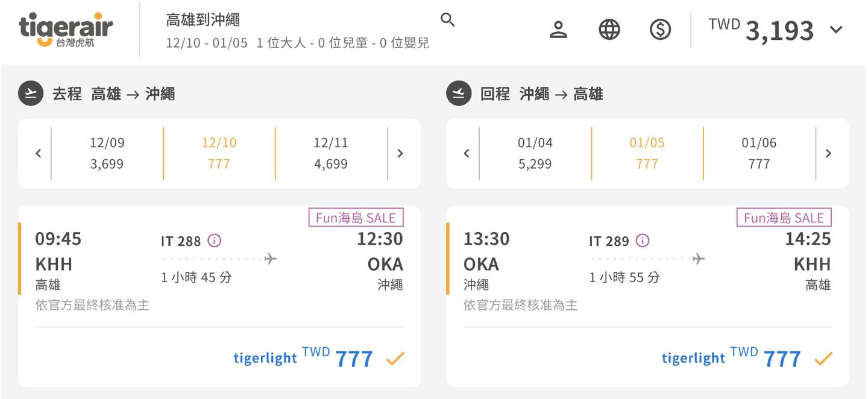Screen dimensions: 868x399
Task: Click the outbound departure plane icon
Action: click(x=31, y=93)
